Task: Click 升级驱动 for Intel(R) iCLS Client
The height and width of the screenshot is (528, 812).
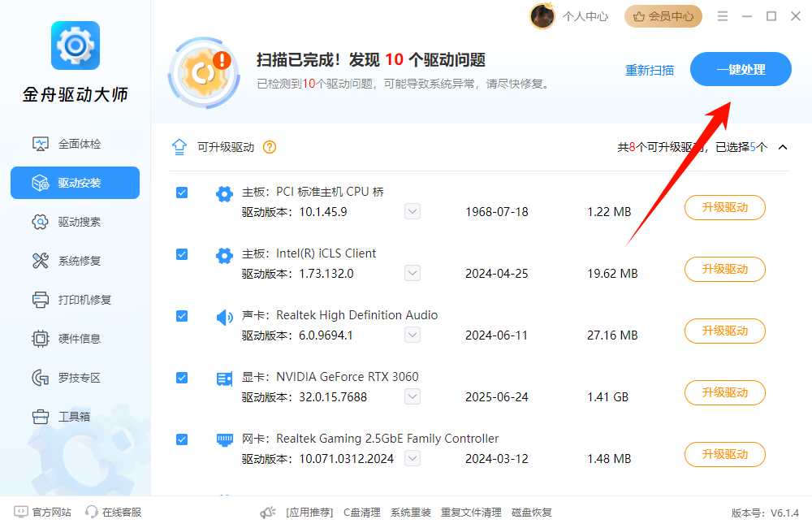Action: [724, 269]
